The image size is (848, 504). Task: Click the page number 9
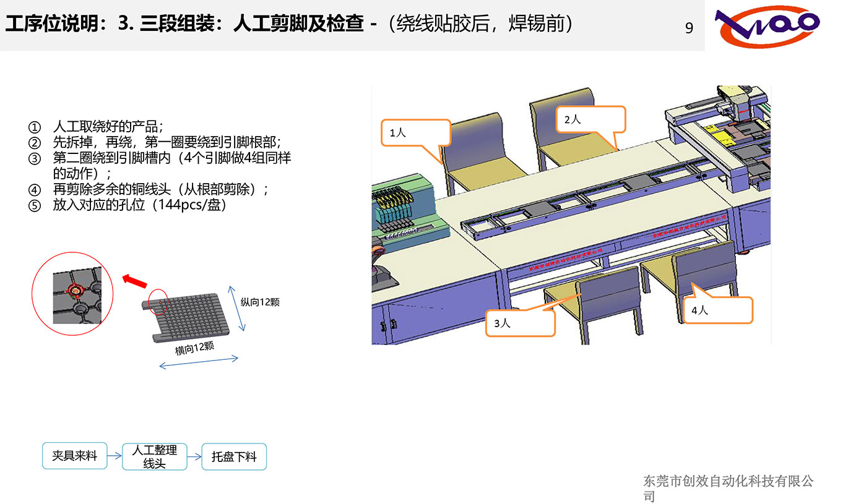(x=689, y=28)
